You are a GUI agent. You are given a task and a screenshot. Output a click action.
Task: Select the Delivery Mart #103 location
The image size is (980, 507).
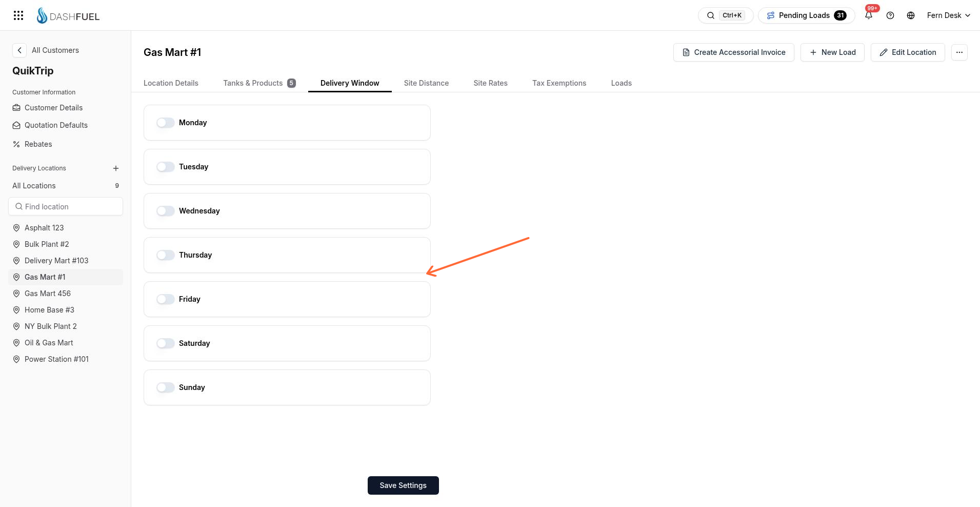tap(66, 261)
